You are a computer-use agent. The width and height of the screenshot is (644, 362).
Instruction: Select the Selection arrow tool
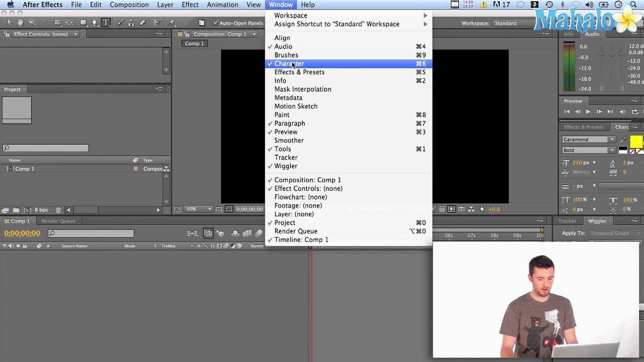click(x=9, y=23)
